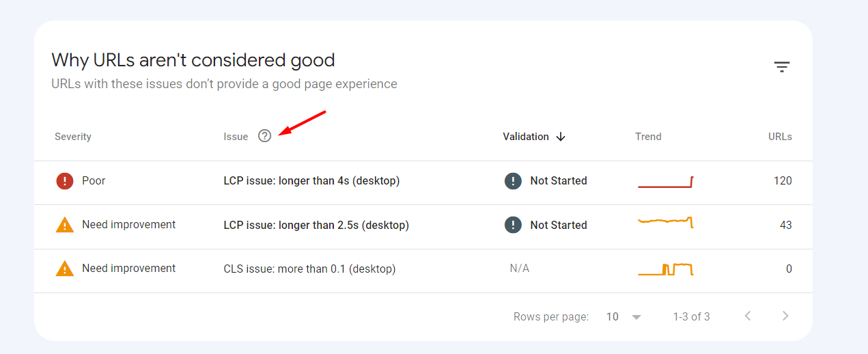The width and height of the screenshot is (868, 354).
Task: Click the LCP 2.5s orange trend sparkline
Action: pyautogui.click(x=665, y=222)
